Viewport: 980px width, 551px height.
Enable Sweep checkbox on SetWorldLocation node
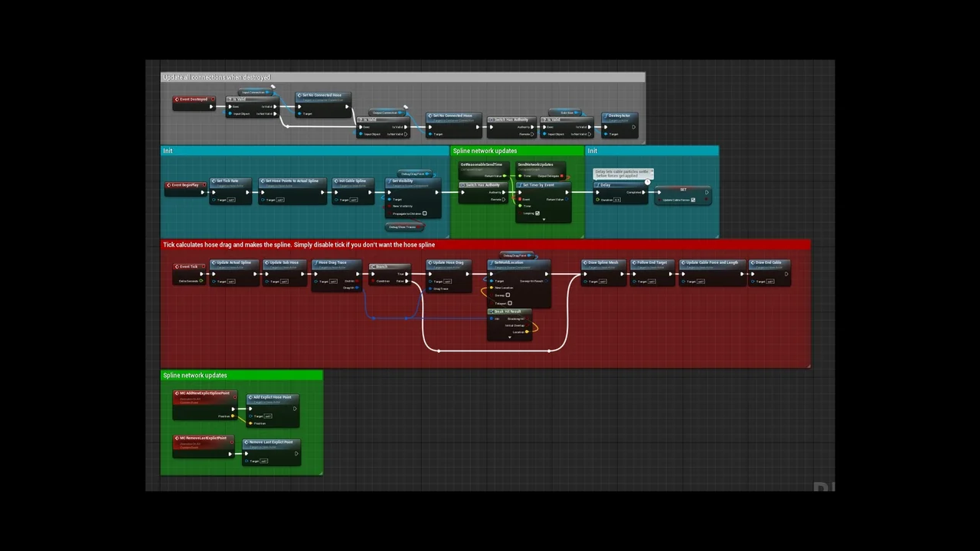tap(508, 295)
